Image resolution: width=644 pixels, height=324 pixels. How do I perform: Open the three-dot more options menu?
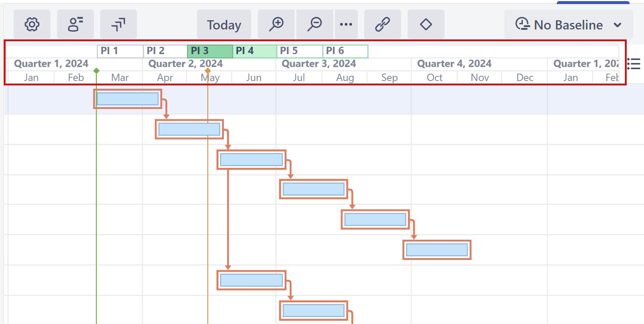click(346, 24)
